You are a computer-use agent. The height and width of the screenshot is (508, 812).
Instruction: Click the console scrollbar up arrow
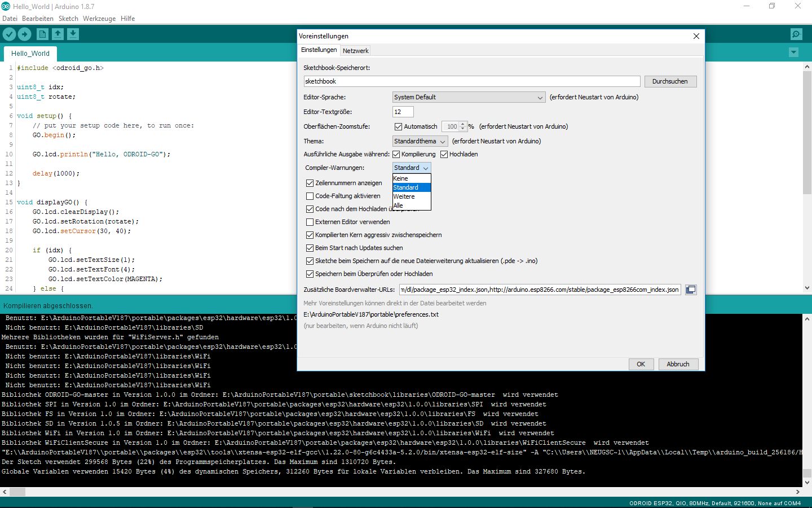[807, 319]
